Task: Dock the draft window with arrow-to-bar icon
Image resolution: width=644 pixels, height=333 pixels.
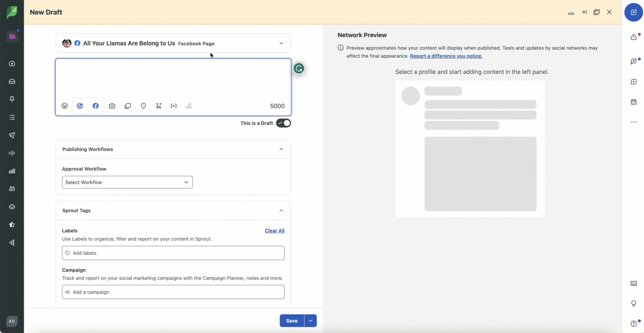Action: coord(584,12)
